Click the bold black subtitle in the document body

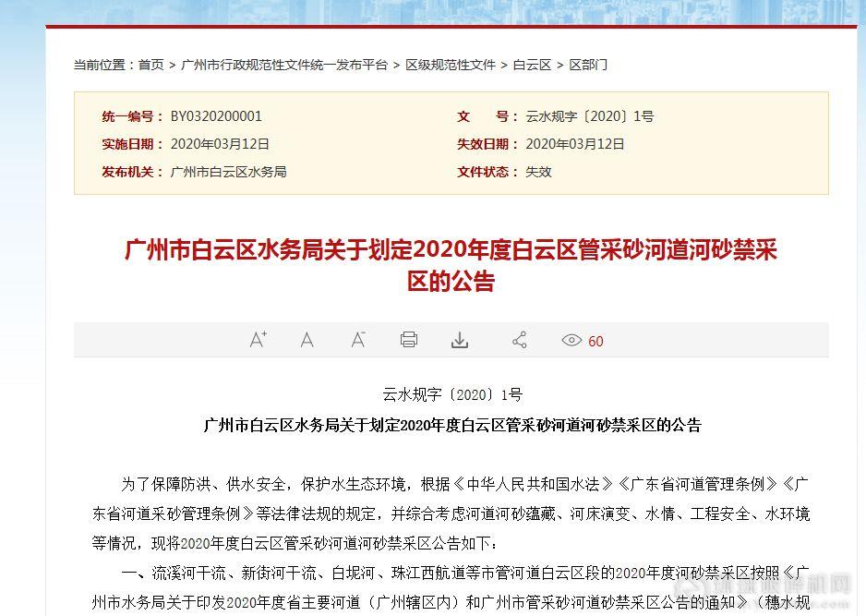pyautogui.click(x=451, y=426)
